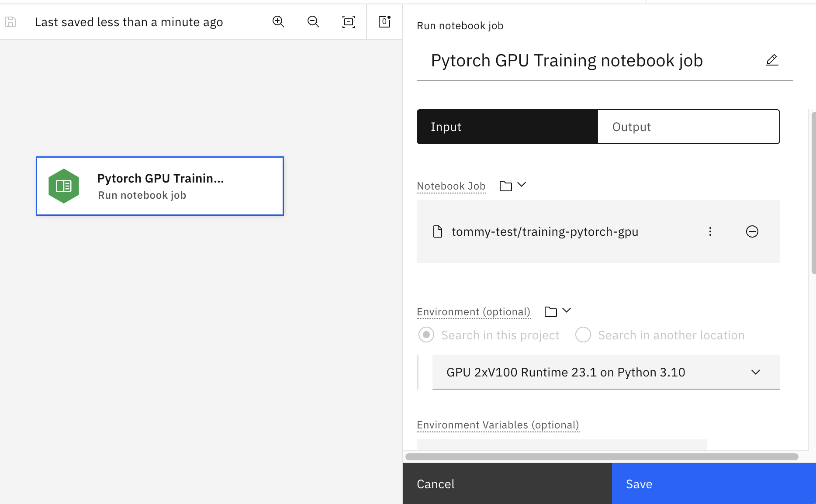Click the zoom in magnifier icon
Viewport: 816px width, 504px height.
[278, 22]
